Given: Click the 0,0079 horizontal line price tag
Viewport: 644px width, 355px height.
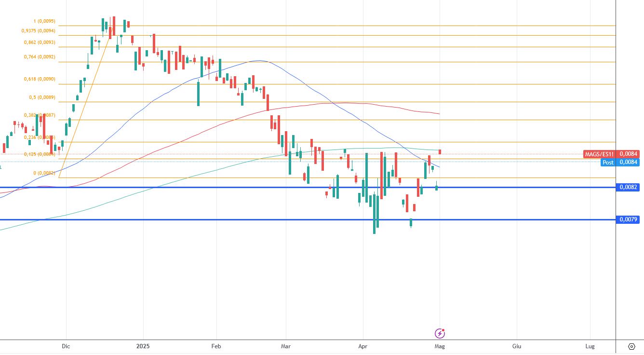Looking at the screenshot, I should click(x=629, y=219).
